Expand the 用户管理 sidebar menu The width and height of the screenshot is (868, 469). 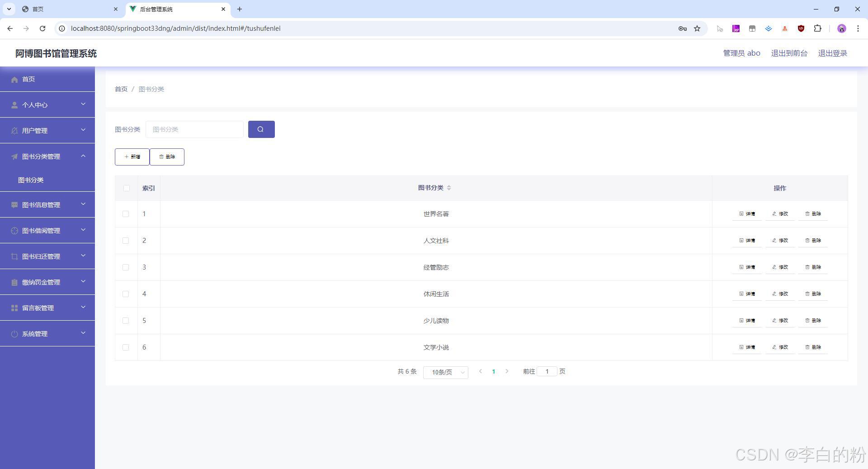(x=47, y=131)
